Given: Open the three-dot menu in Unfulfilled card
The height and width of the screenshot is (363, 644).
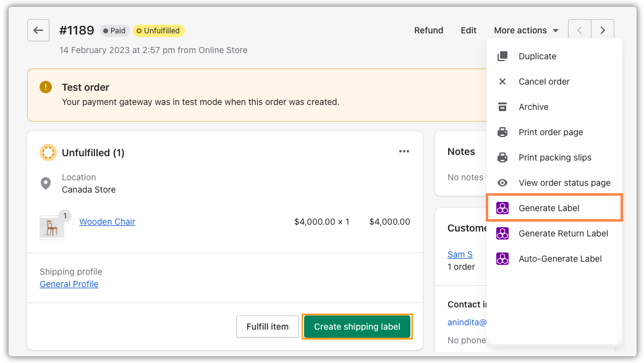Looking at the screenshot, I should pyautogui.click(x=404, y=151).
